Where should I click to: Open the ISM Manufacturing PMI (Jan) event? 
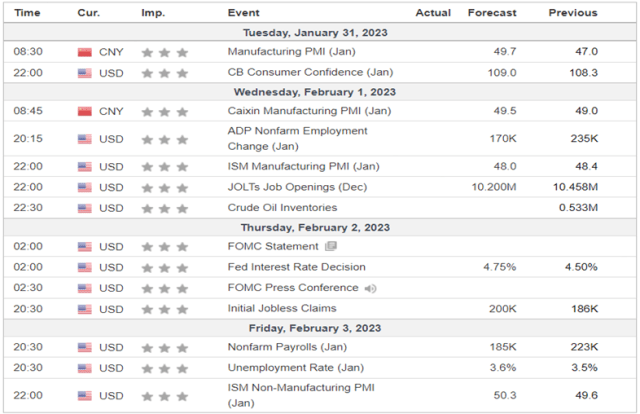tap(303, 166)
